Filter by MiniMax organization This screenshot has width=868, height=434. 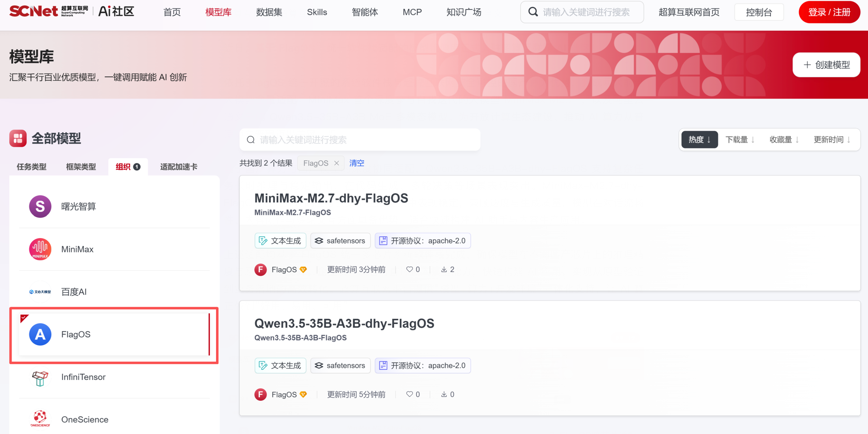[x=114, y=249]
